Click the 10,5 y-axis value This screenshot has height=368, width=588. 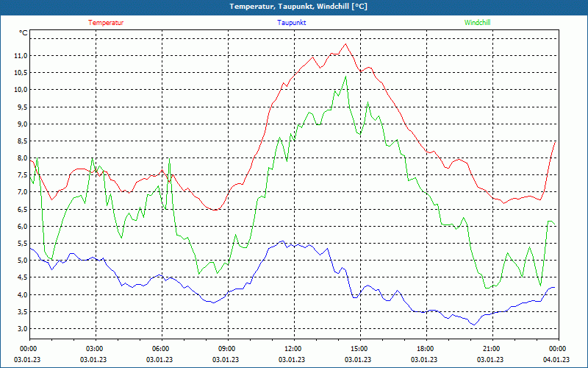tap(21, 72)
